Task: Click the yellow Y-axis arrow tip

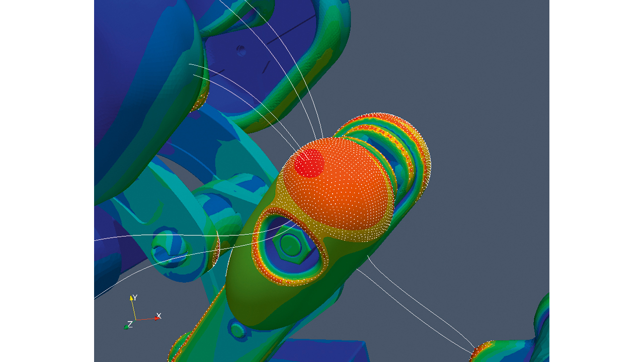Action: click(x=132, y=298)
